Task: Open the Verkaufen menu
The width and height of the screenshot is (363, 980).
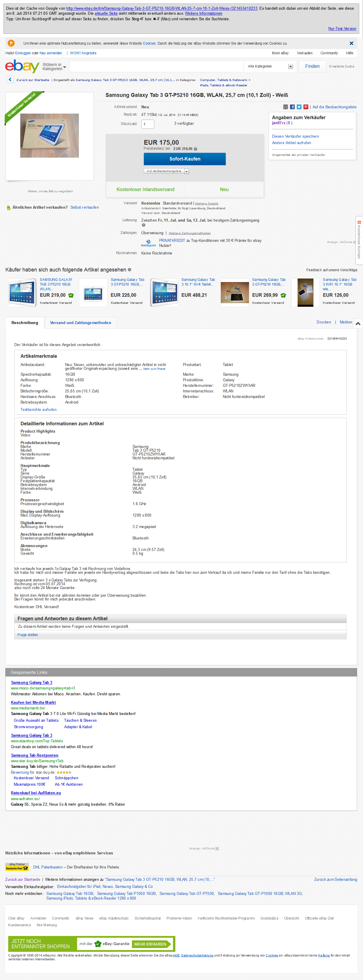Action: pos(304,53)
